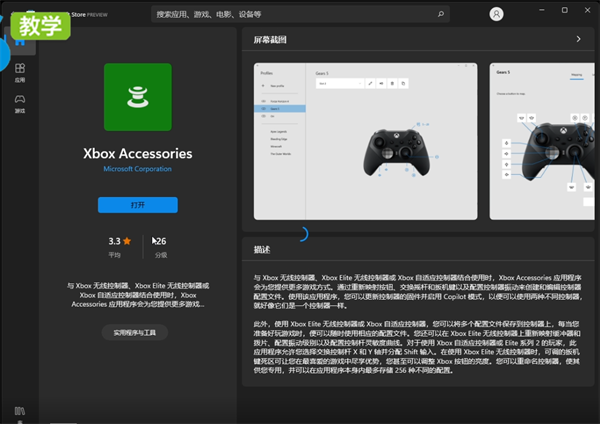Open the 应用 (Apps) sidebar section

tap(20, 73)
